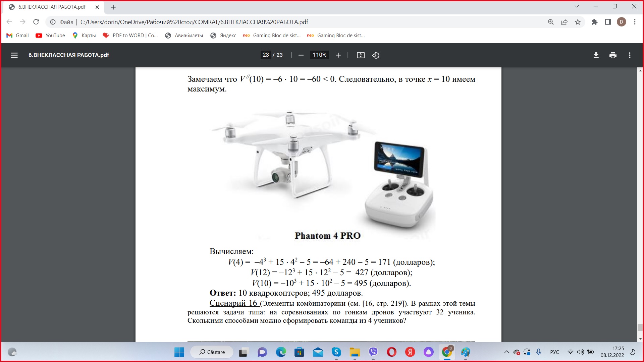Bookmark this page with star icon

click(578, 22)
